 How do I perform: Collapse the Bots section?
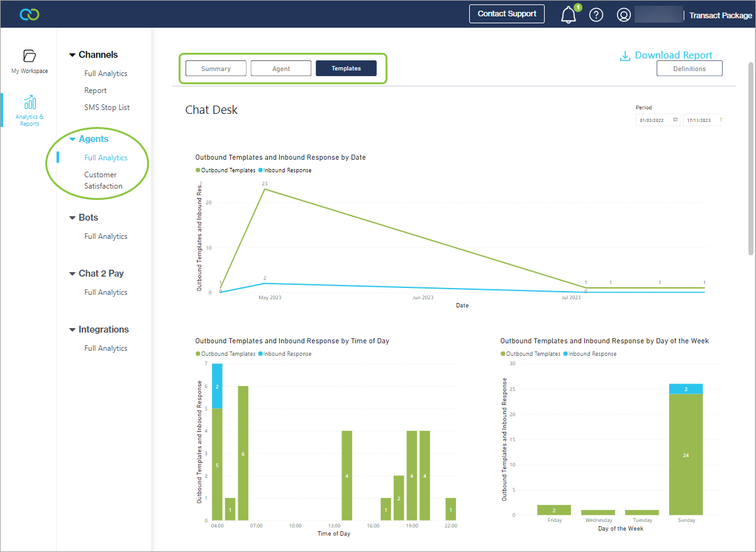[72, 218]
